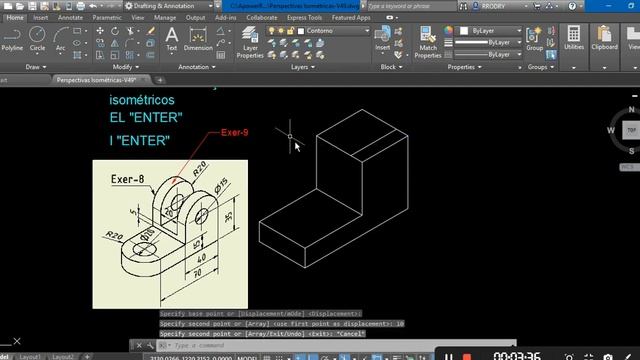Toggle MODEL space button in status bar

[x=247, y=358]
